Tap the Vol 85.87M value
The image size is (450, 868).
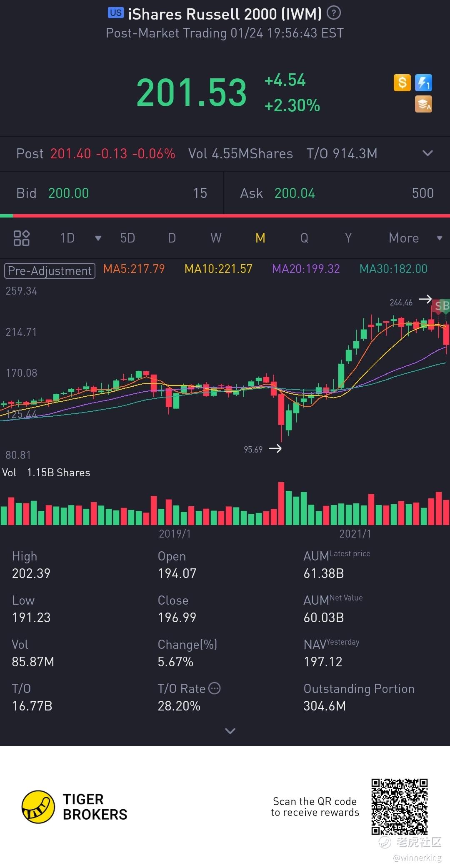tap(33, 662)
